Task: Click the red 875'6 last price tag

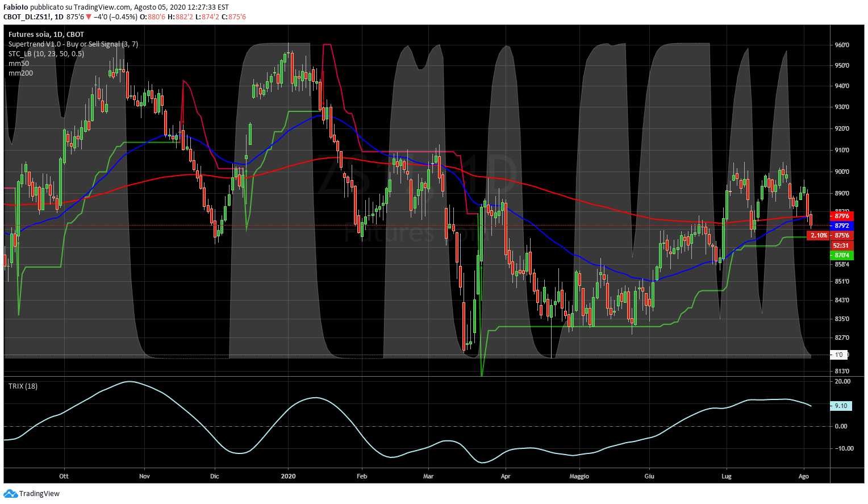Action: (842, 235)
